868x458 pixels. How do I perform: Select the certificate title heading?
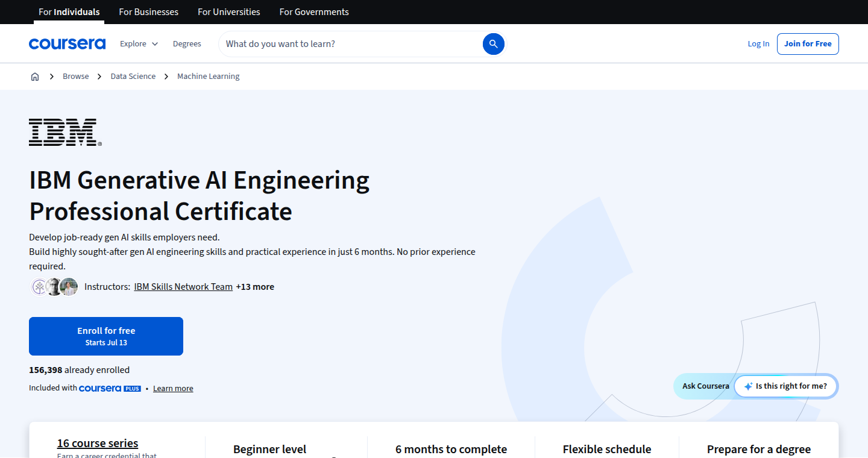point(200,196)
